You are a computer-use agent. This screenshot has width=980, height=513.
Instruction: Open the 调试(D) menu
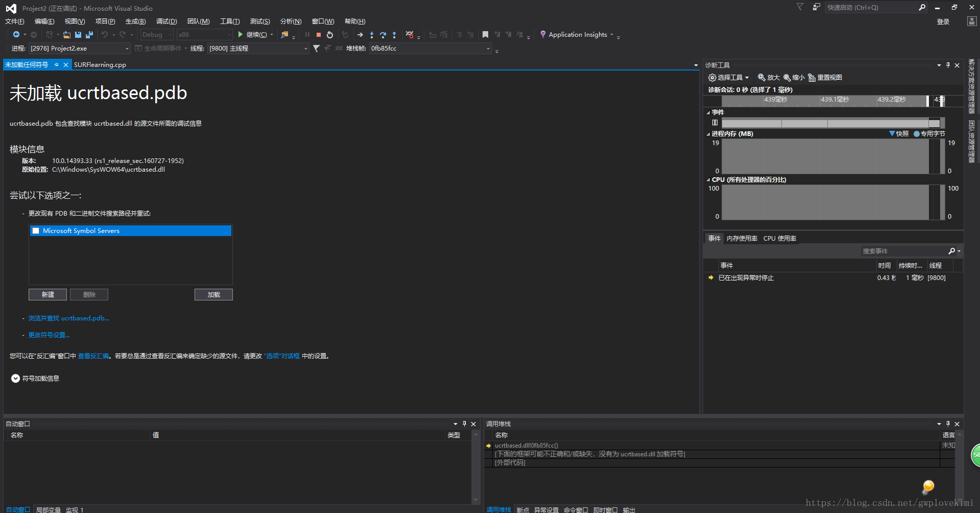point(166,21)
